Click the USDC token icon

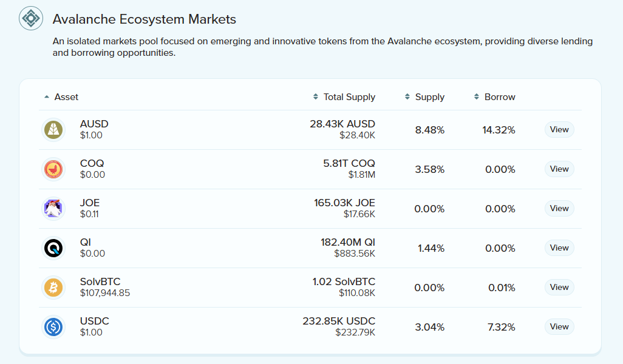coord(53,326)
